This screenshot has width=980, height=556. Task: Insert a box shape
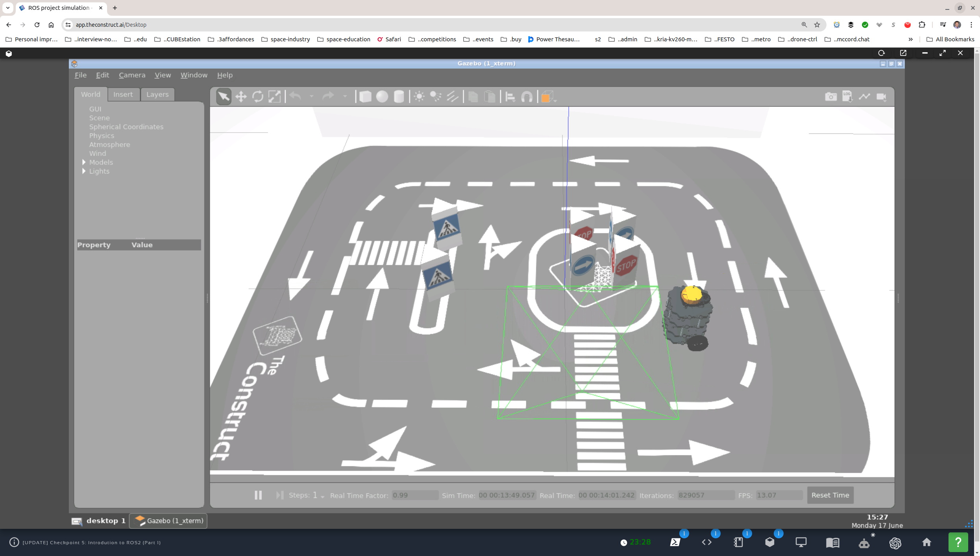[x=365, y=97]
